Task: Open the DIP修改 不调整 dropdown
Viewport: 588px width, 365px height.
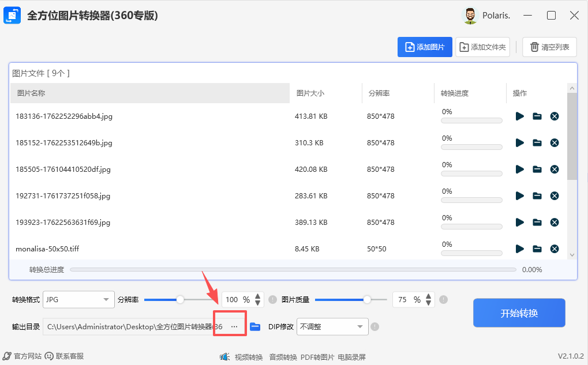Action: (x=332, y=326)
